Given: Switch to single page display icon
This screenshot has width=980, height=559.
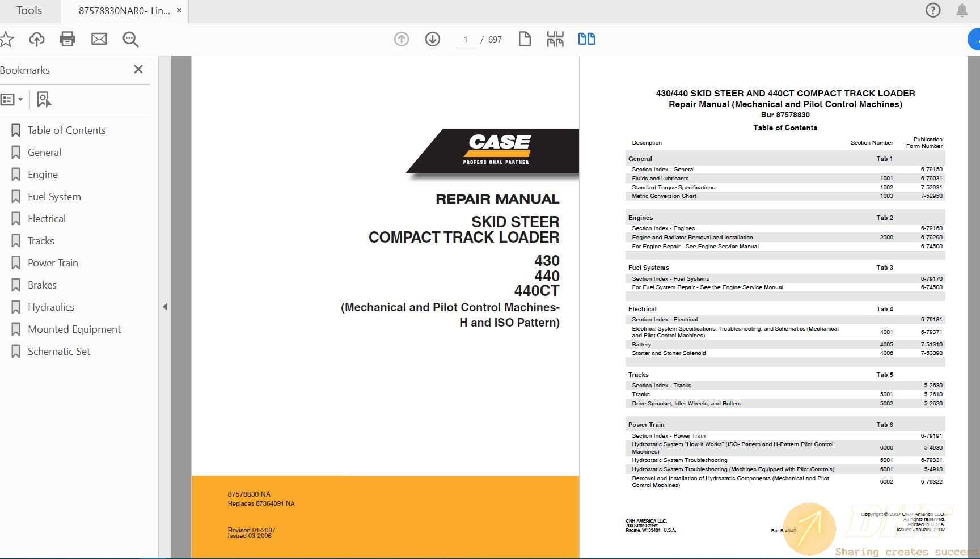Looking at the screenshot, I should tap(525, 39).
